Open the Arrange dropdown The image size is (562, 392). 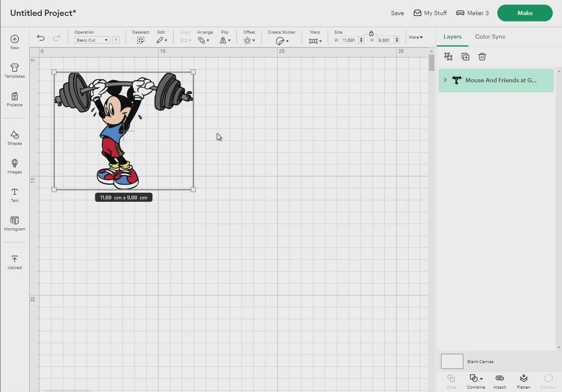[204, 40]
